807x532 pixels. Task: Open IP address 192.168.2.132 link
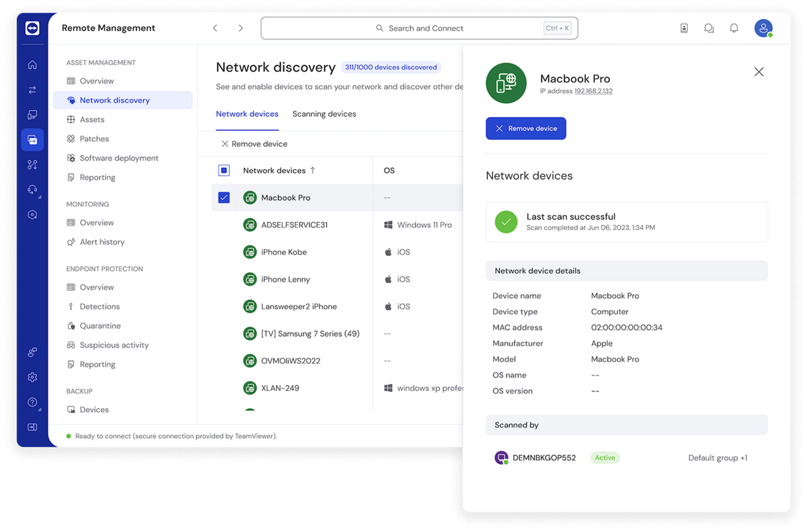(593, 91)
